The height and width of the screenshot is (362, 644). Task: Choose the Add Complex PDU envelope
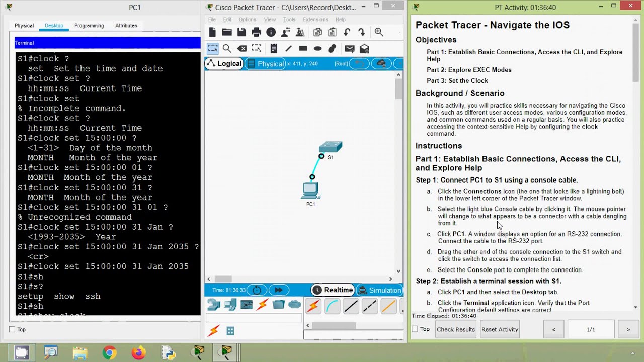coord(364,48)
